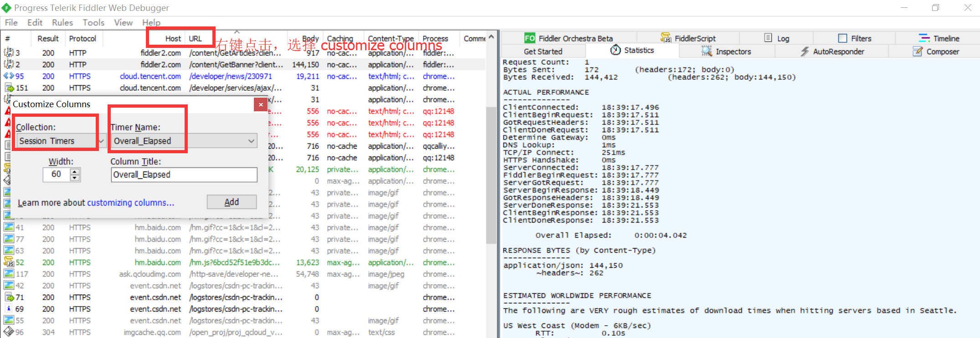The image size is (980, 338).
Task: Sort sessions by Result column header
Action: (x=48, y=39)
